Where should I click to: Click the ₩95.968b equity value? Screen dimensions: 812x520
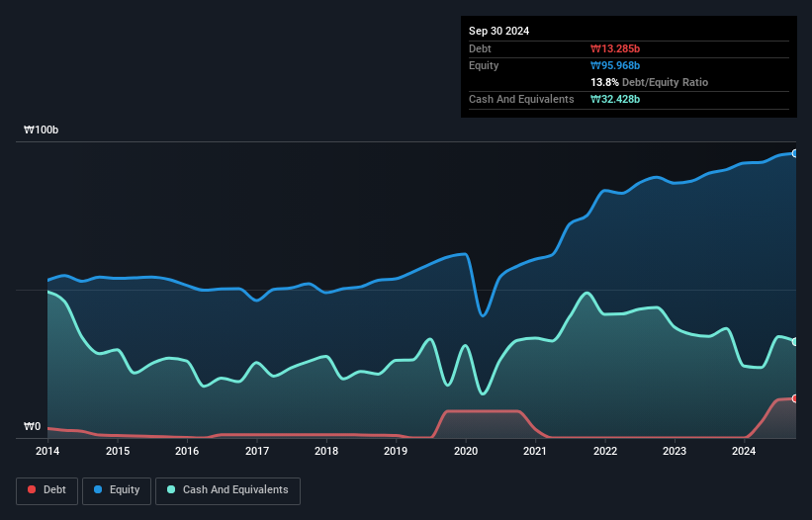[x=615, y=65]
